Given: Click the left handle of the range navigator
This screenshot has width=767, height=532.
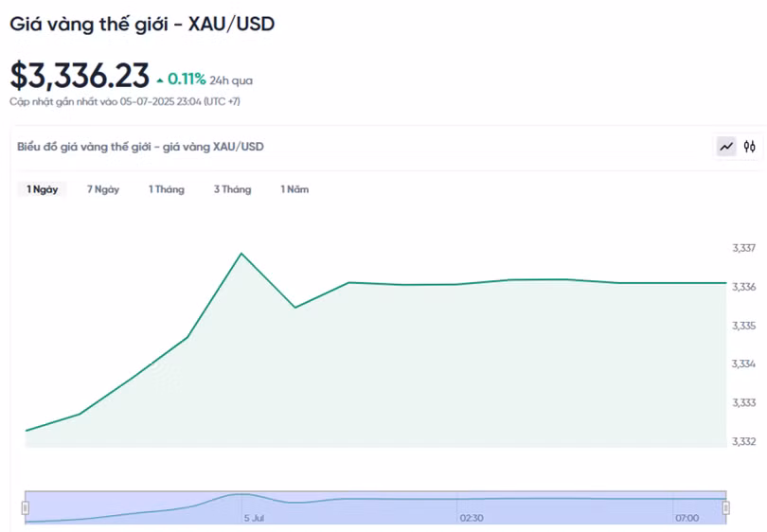Looking at the screenshot, I should (x=26, y=507).
